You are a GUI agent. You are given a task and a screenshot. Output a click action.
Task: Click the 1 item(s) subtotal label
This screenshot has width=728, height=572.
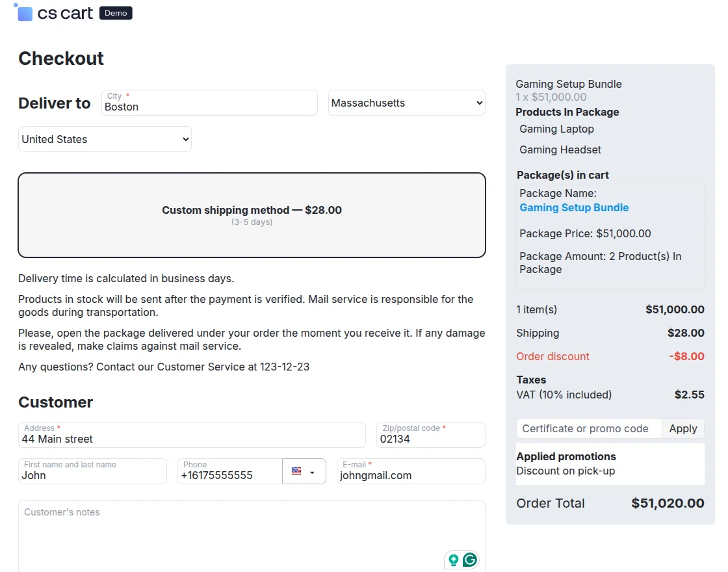click(x=536, y=309)
